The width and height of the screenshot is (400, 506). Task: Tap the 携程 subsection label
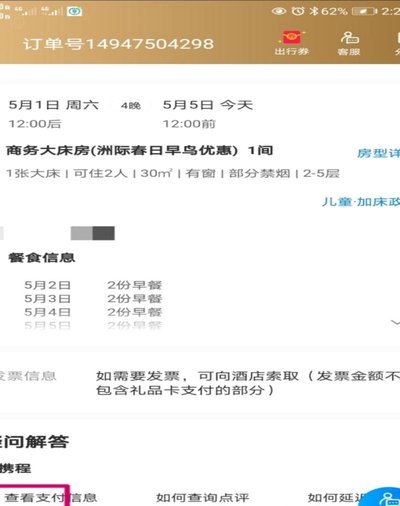(x=15, y=468)
